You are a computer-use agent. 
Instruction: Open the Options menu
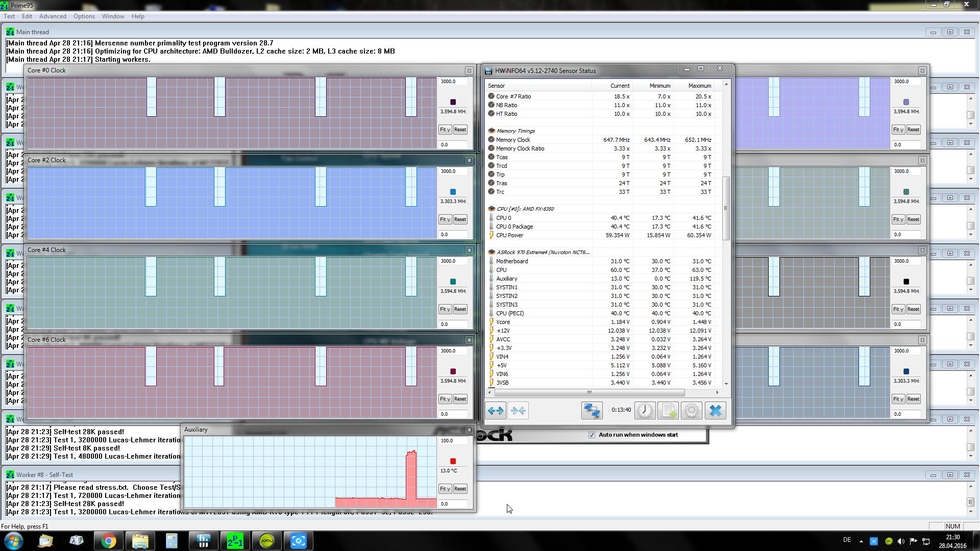84,16
